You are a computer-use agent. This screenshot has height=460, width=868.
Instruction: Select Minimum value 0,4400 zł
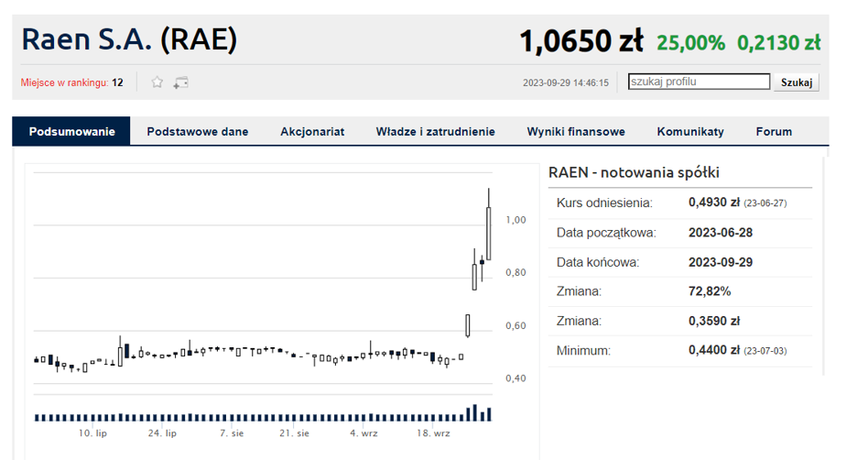pyautogui.click(x=714, y=350)
